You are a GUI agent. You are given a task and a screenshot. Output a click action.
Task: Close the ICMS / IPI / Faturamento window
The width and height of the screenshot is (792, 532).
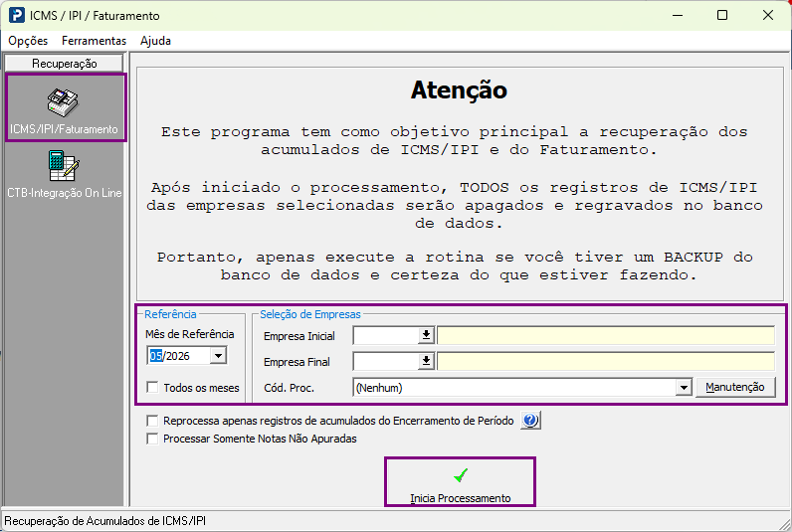(x=768, y=15)
